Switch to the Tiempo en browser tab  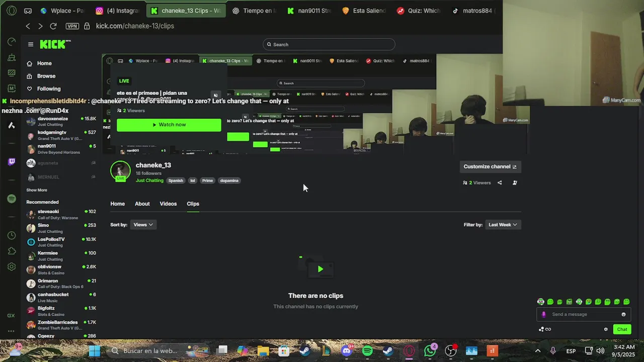[254, 11]
